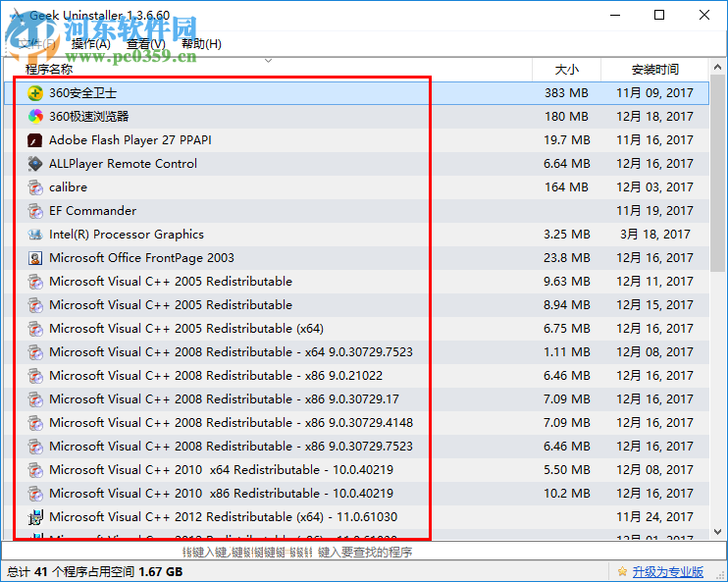Click icon of Visual C++ 2005 Redistributable 9.63 MB
The width and height of the screenshot is (728, 582).
tap(35, 282)
